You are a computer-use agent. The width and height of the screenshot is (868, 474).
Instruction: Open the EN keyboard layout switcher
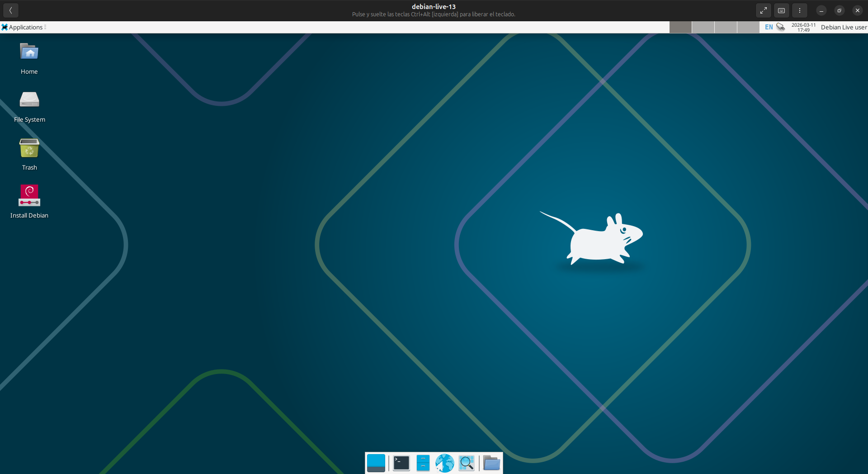point(769,27)
